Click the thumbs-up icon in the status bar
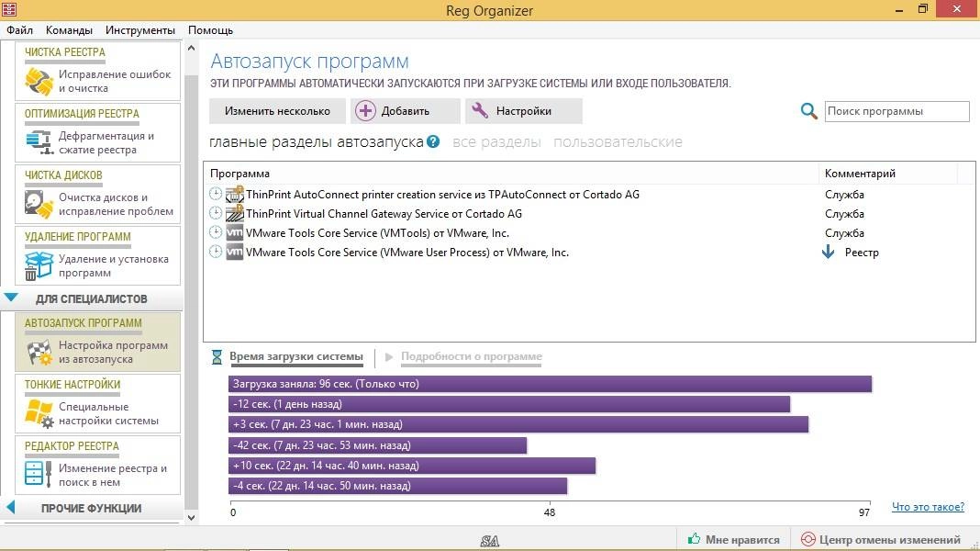The height and width of the screenshot is (551, 980). tap(694, 538)
